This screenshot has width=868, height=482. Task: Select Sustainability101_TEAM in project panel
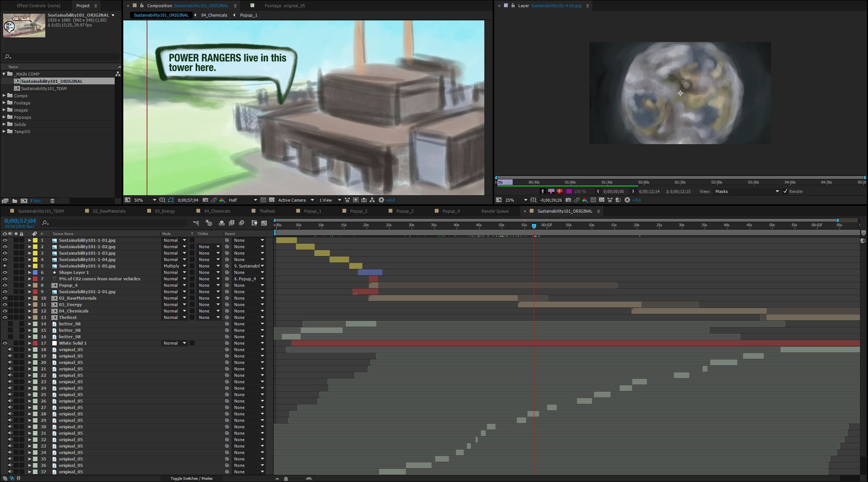(44, 89)
